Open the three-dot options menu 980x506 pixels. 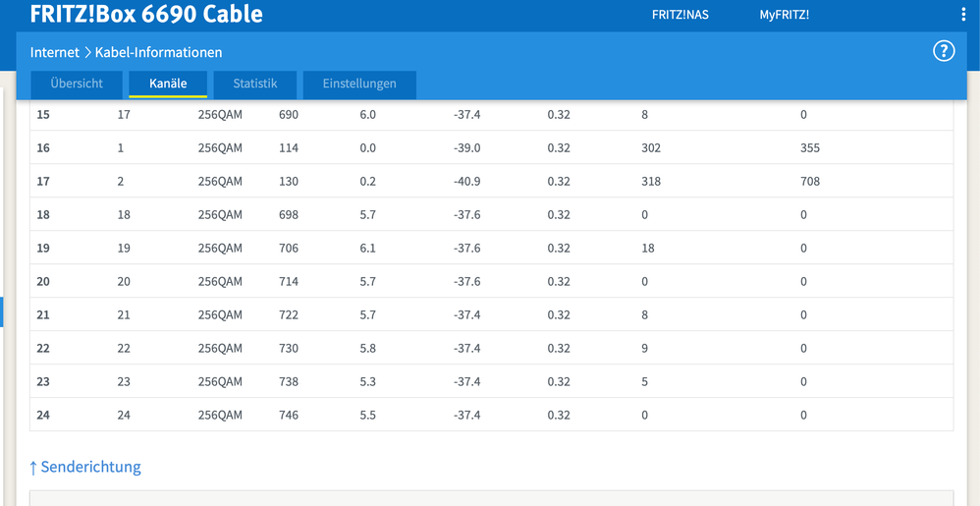(963, 15)
